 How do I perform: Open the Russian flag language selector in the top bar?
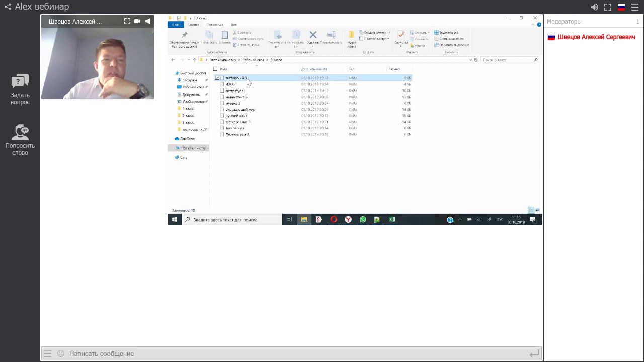[x=621, y=7]
